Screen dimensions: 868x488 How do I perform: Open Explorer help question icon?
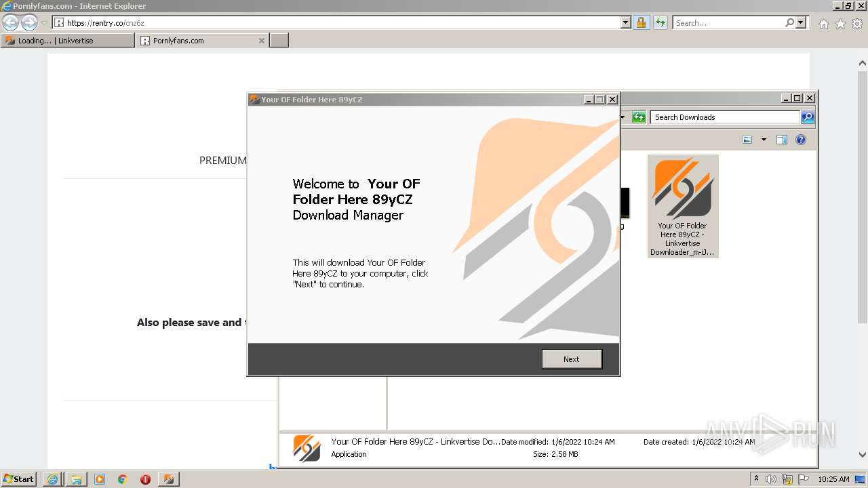point(801,140)
